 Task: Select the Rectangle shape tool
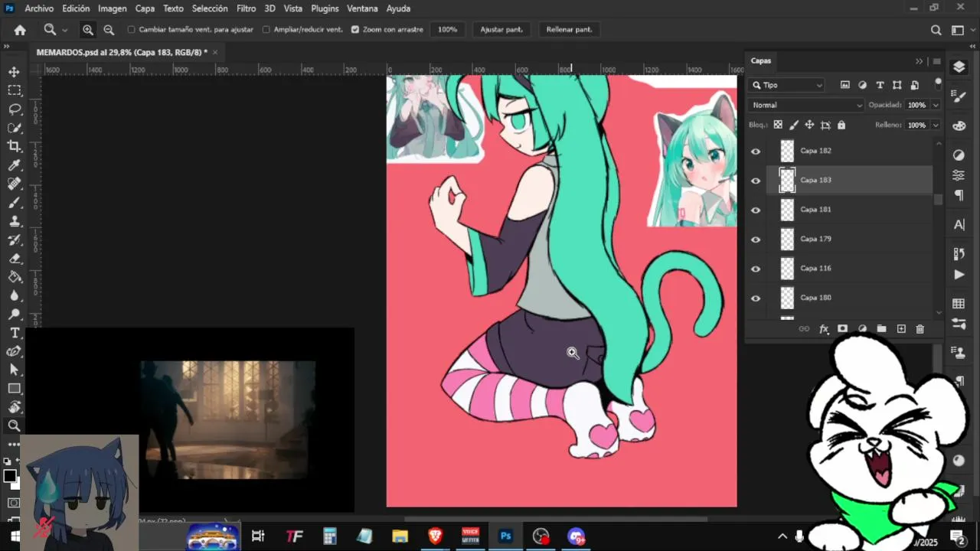[x=15, y=389]
